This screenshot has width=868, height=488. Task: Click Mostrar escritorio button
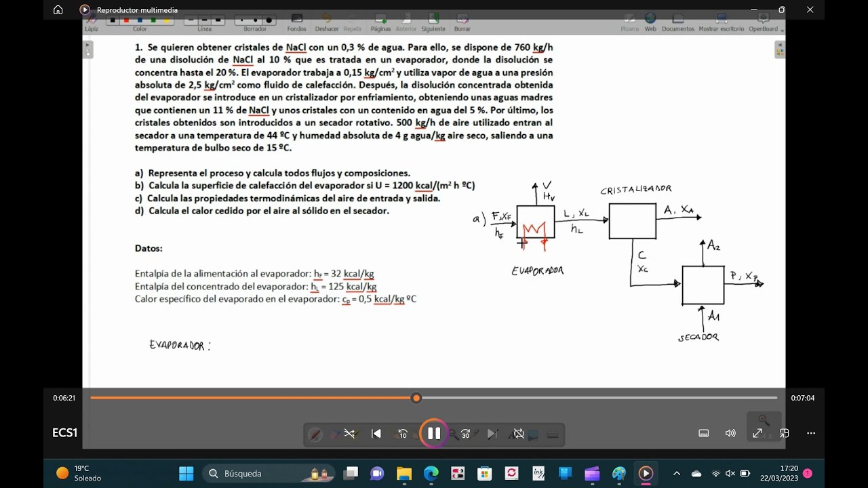(x=722, y=23)
